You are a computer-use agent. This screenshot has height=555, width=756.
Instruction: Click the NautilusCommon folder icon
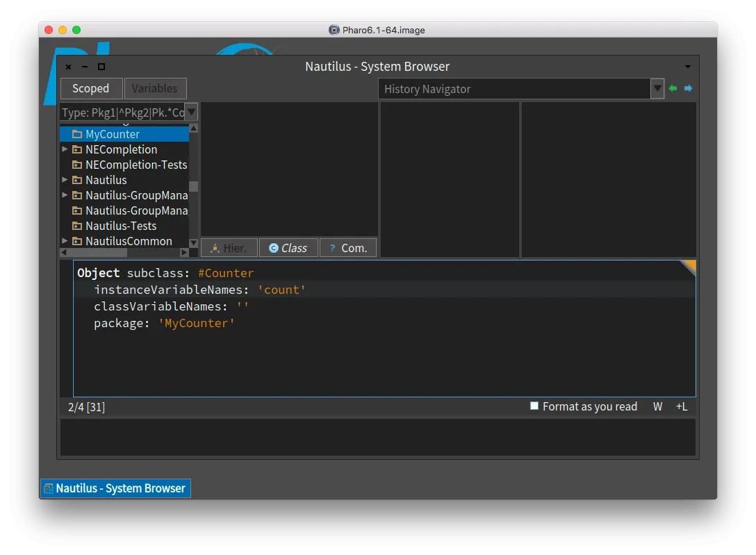pyautogui.click(x=77, y=241)
